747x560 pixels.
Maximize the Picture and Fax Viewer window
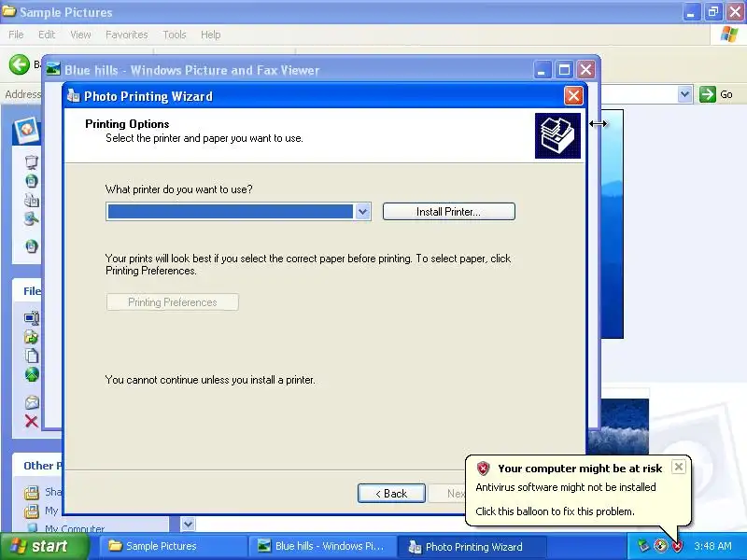pos(564,70)
